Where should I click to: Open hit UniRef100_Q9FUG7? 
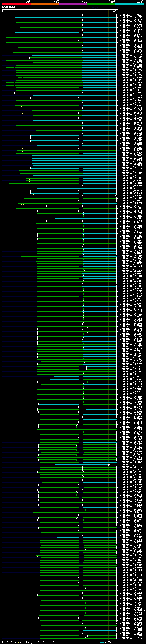click(131, 246)
